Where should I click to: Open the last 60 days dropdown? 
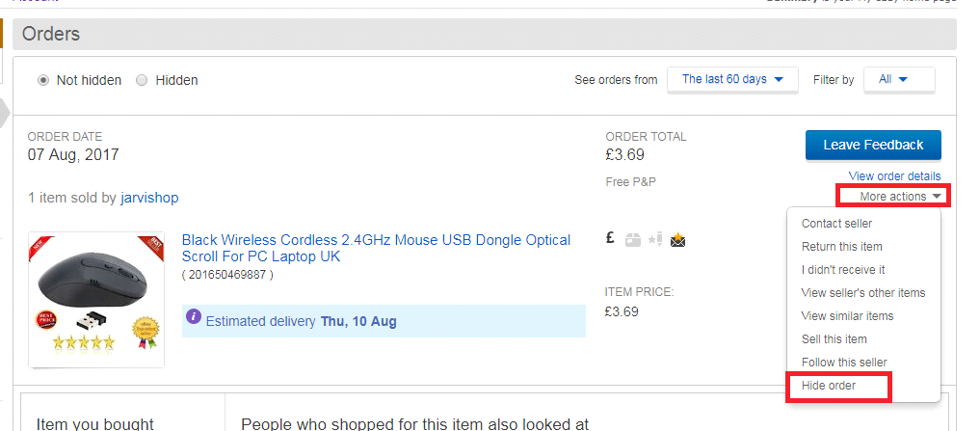click(732, 80)
